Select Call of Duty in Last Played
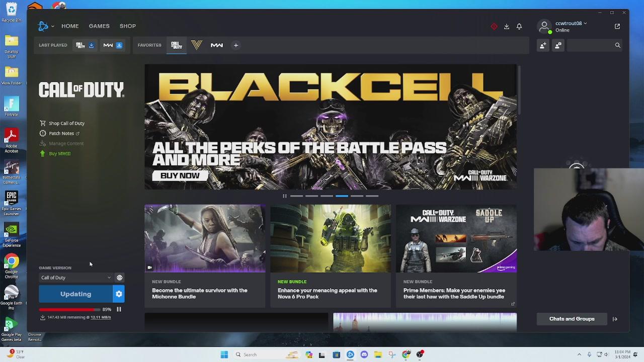The height and width of the screenshot is (362, 644). coord(80,45)
